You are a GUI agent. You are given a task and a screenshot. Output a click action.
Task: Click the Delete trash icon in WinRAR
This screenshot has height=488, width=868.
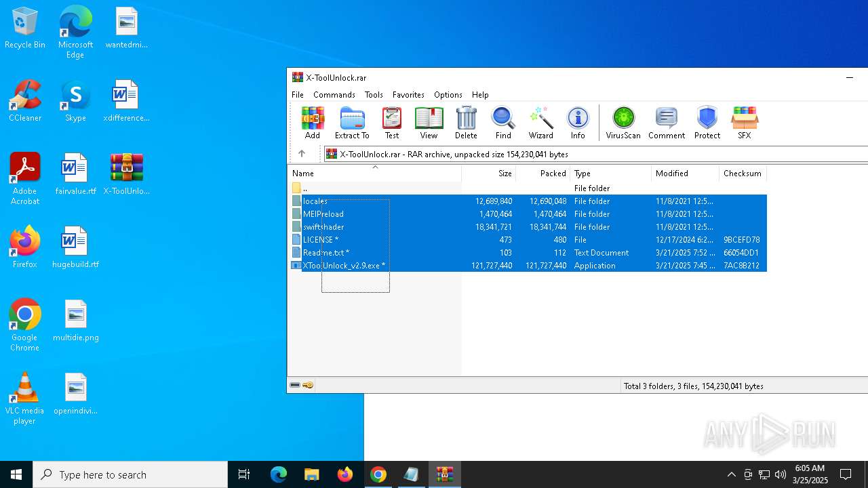pyautogui.click(x=466, y=123)
